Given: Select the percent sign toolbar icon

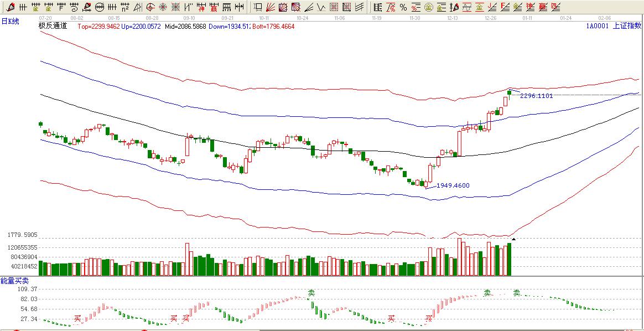Looking at the screenshot, I should (403, 7).
